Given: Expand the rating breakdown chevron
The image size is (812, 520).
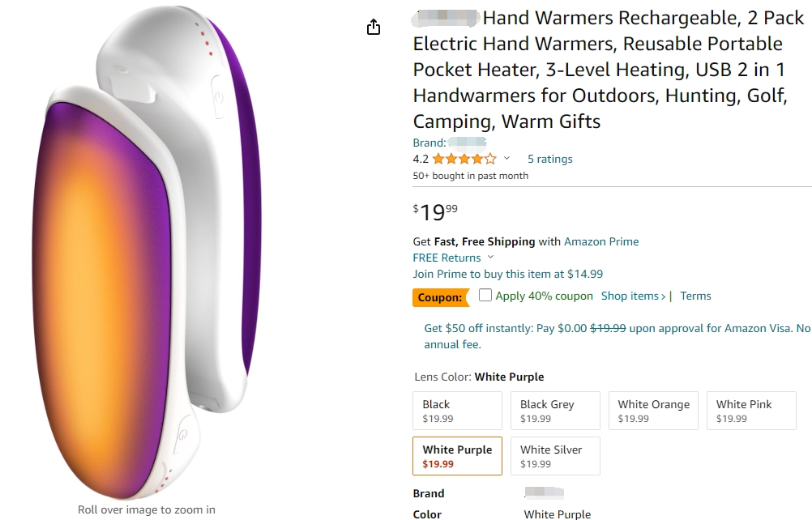Looking at the screenshot, I should click(507, 159).
